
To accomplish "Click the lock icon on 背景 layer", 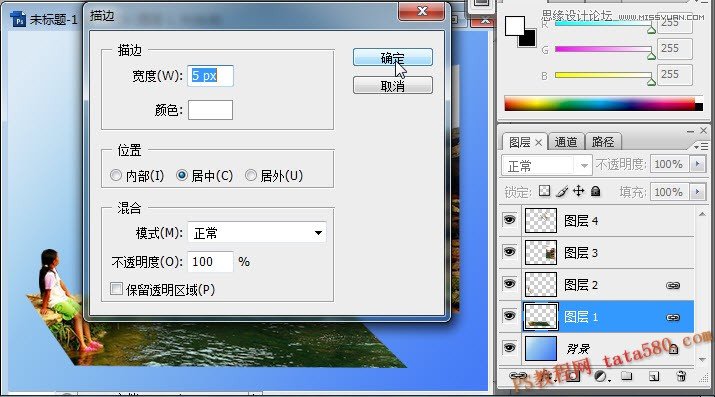I will (673, 349).
